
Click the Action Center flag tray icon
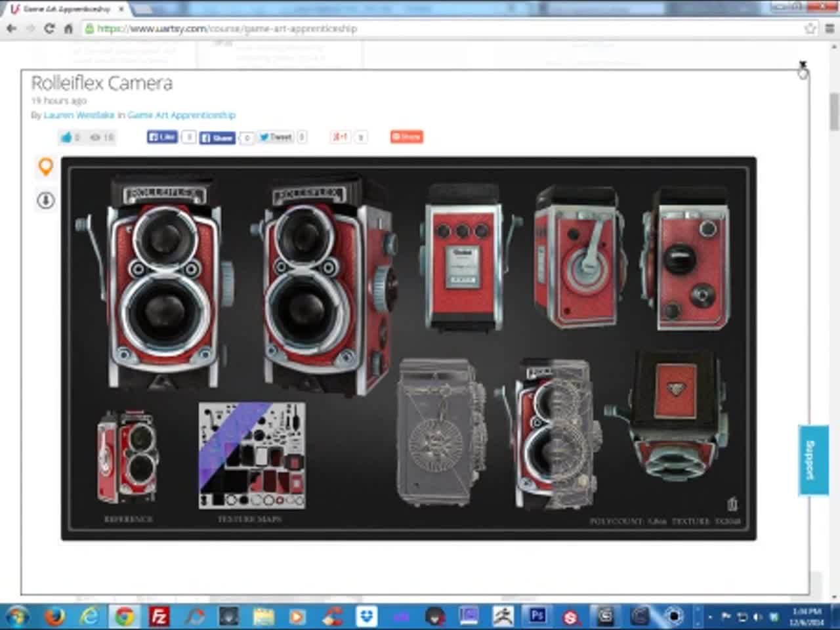coord(726,617)
